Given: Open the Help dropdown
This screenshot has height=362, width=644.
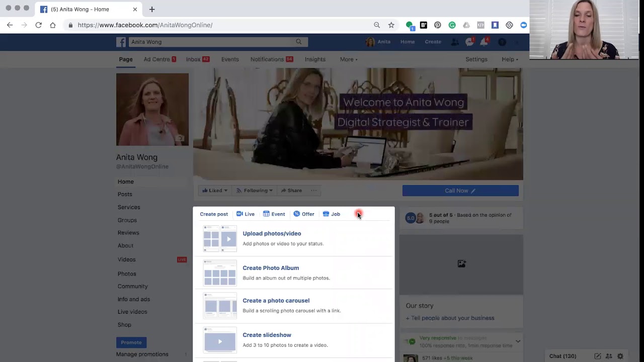Looking at the screenshot, I should (x=510, y=59).
